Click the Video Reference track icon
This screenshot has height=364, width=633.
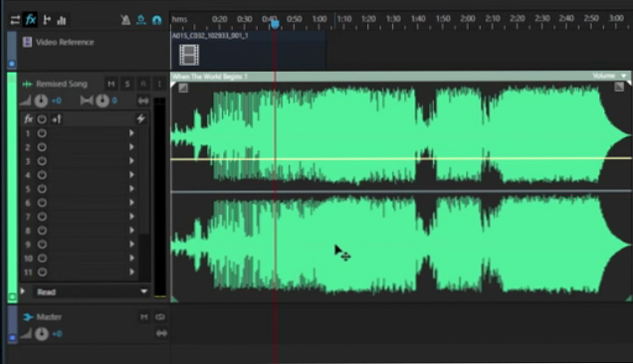coord(27,42)
